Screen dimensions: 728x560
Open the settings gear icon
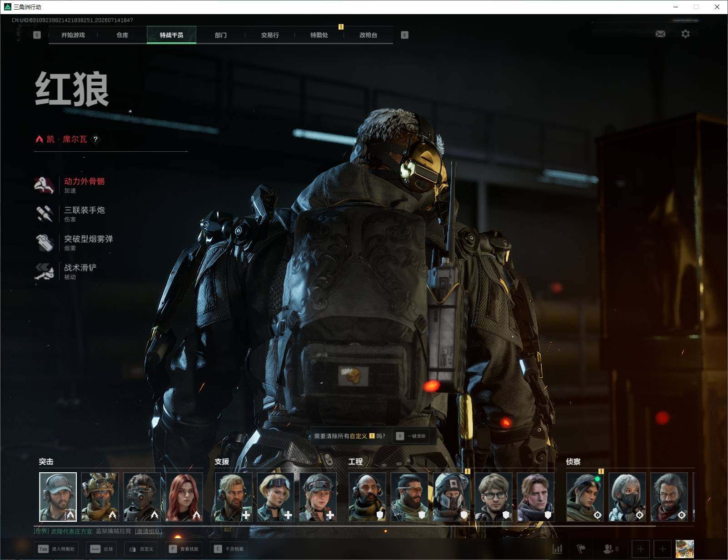point(685,34)
